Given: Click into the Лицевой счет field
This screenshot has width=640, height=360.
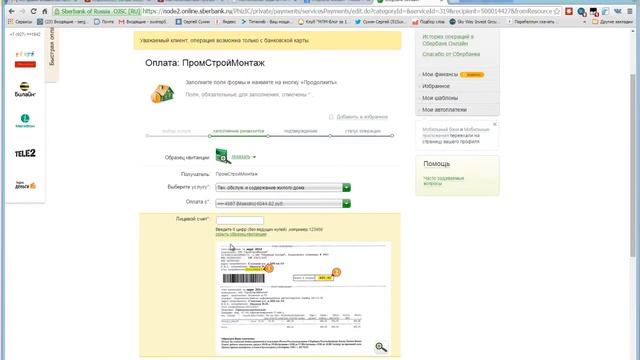Looking at the screenshot, I should (240, 220).
